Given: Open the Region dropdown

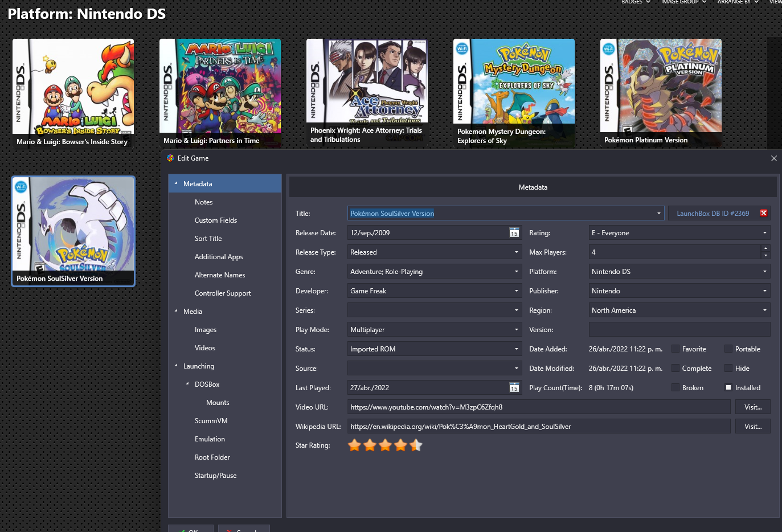Looking at the screenshot, I should pyautogui.click(x=764, y=310).
